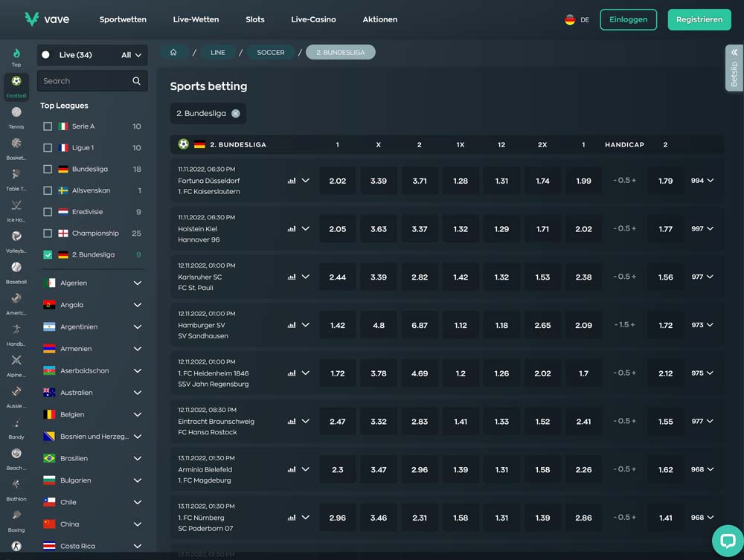Open statistics for Eintracht Braunschweig match
This screenshot has height=560, width=744.
pyautogui.click(x=292, y=421)
